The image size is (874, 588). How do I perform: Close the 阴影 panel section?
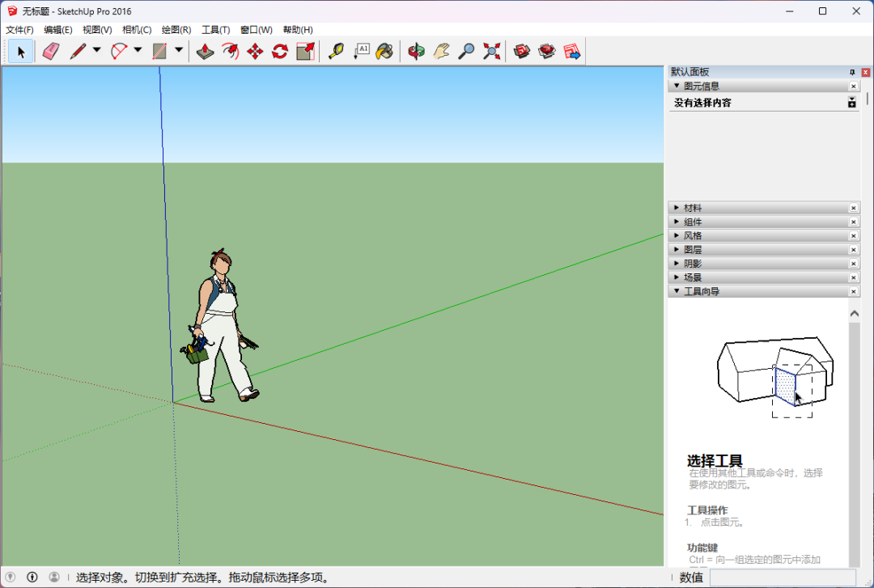854,264
